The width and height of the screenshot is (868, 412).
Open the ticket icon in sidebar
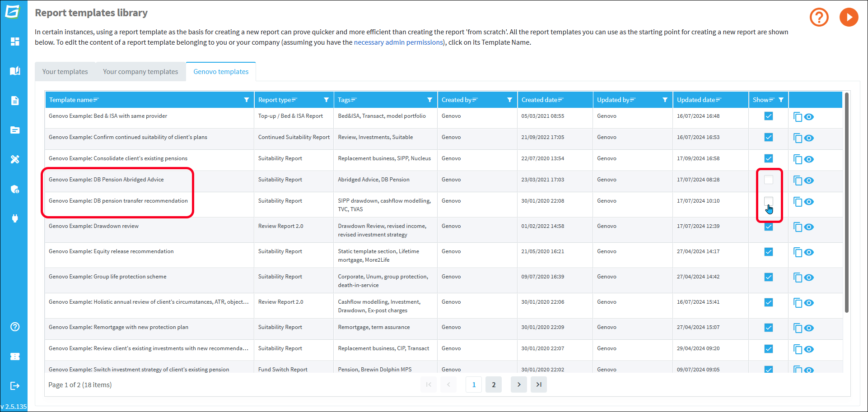point(15,356)
